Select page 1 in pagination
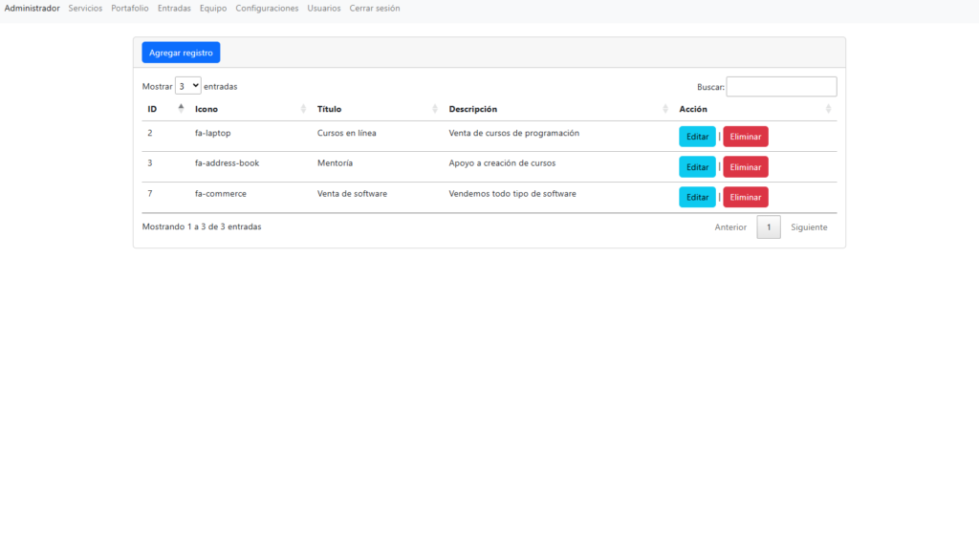Viewport: 979px width, 560px height. coord(769,227)
